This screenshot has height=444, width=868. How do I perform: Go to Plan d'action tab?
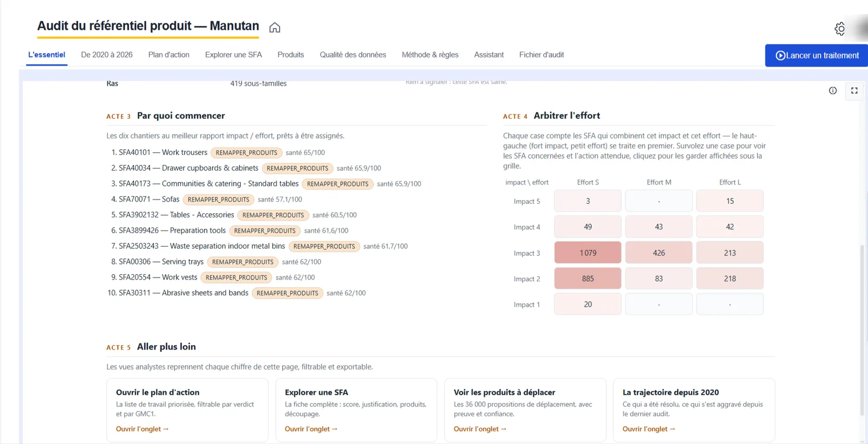coord(169,55)
